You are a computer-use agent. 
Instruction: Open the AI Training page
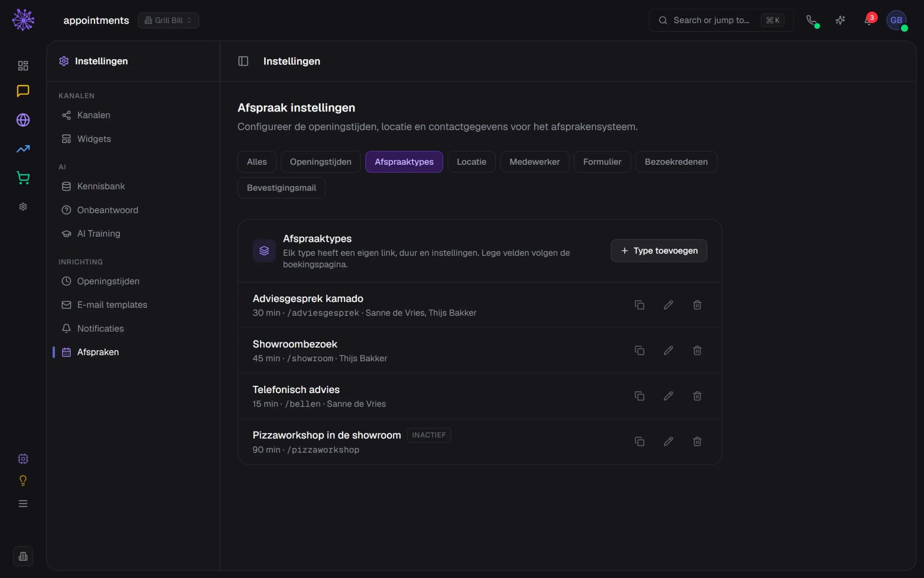134,234
